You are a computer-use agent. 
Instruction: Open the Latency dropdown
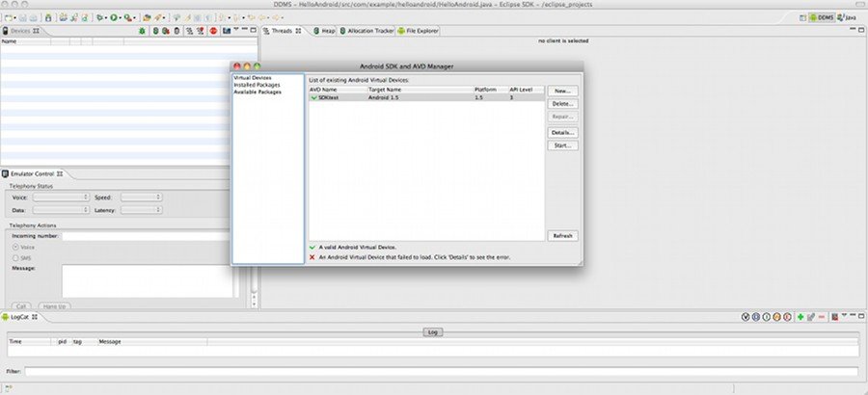click(142, 210)
